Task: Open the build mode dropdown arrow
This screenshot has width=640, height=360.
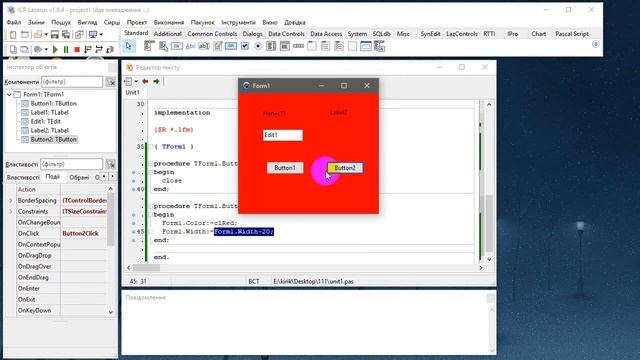Action: tap(46, 49)
